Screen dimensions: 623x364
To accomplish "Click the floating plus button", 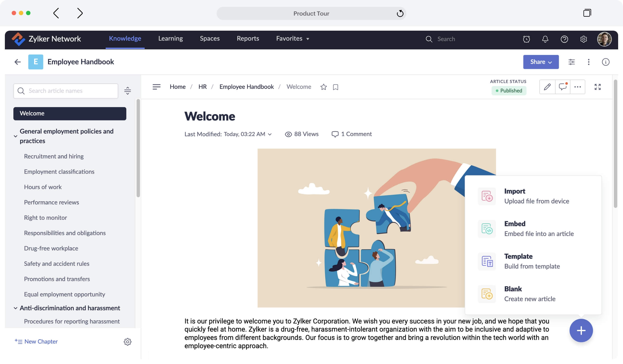I will pyautogui.click(x=581, y=330).
